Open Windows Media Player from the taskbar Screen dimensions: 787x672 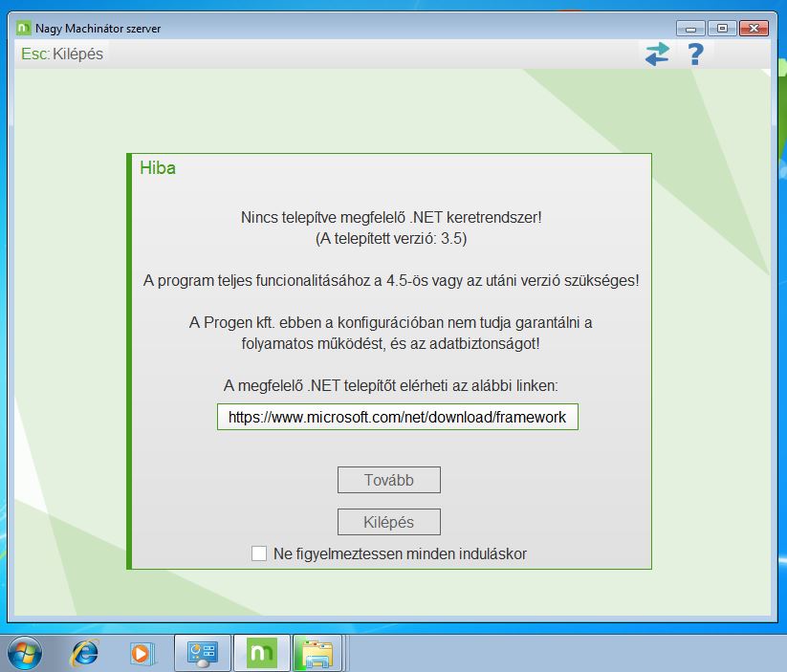142,654
